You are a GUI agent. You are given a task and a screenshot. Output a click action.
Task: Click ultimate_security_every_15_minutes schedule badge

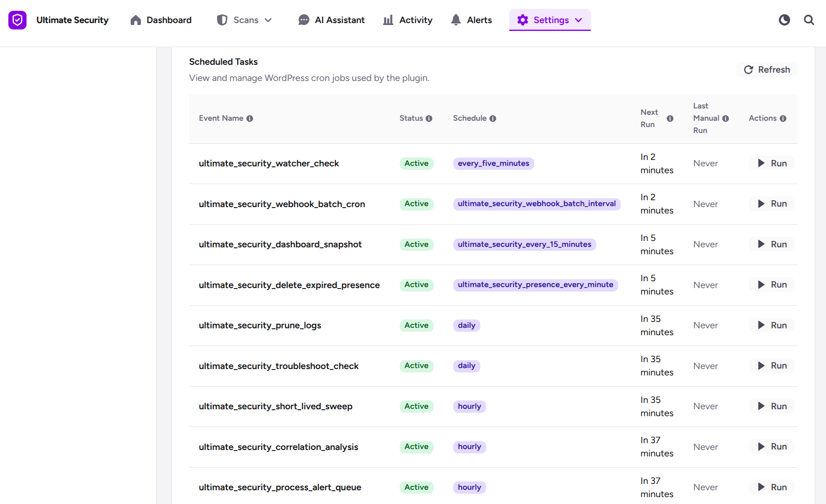524,244
